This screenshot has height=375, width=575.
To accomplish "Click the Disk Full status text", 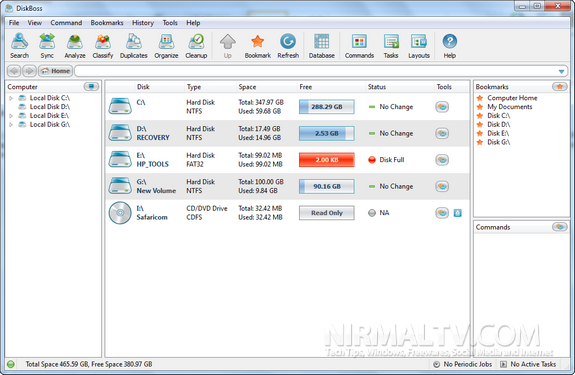I will click(392, 160).
